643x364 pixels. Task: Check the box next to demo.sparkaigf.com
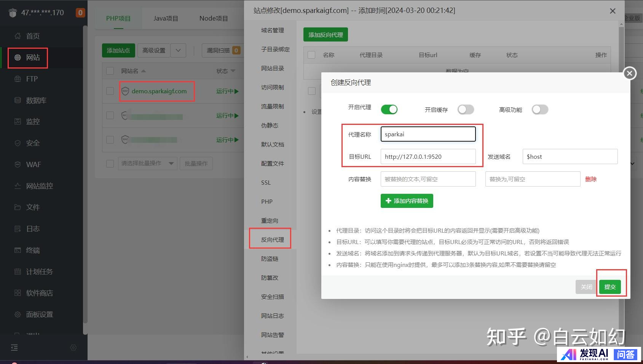click(110, 91)
